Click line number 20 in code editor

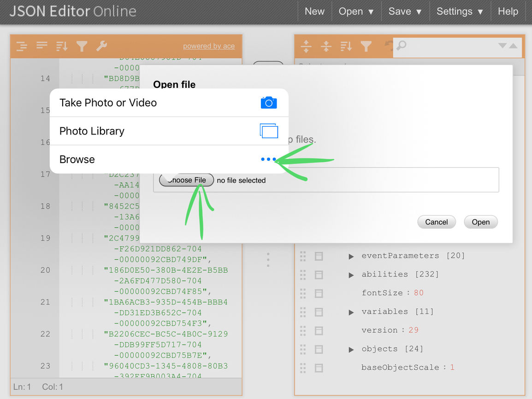pyautogui.click(x=45, y=270)
